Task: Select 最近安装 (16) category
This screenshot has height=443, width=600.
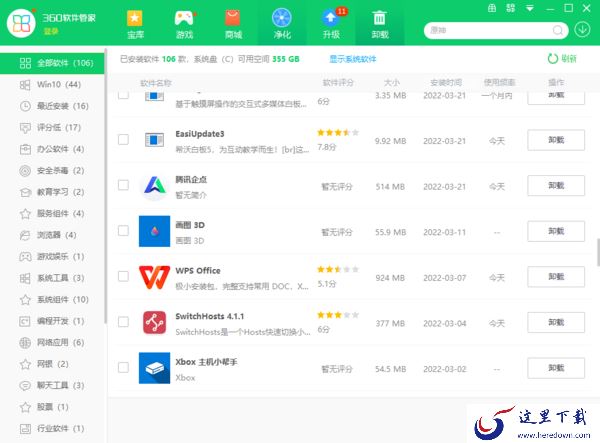Action: 52,106
